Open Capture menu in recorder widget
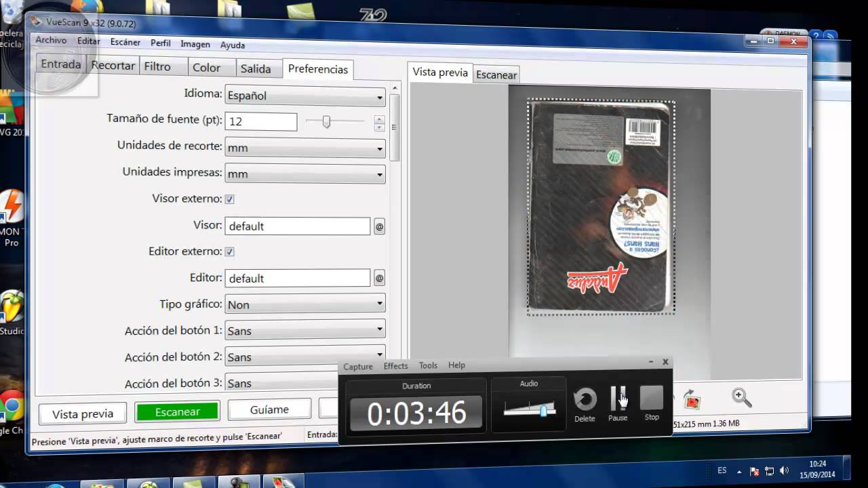The image size is (868, 488). click(358, 367)
